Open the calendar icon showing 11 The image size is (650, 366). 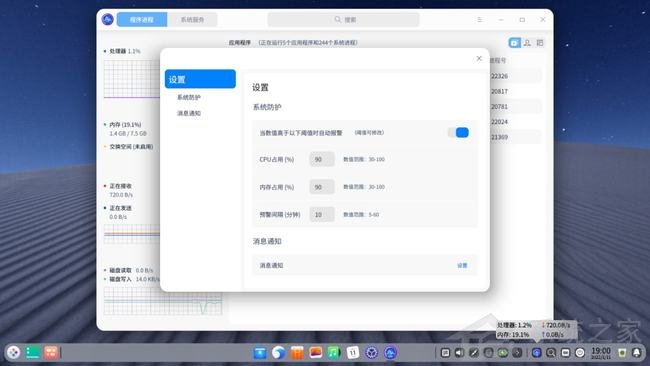(x=353, y=353)
